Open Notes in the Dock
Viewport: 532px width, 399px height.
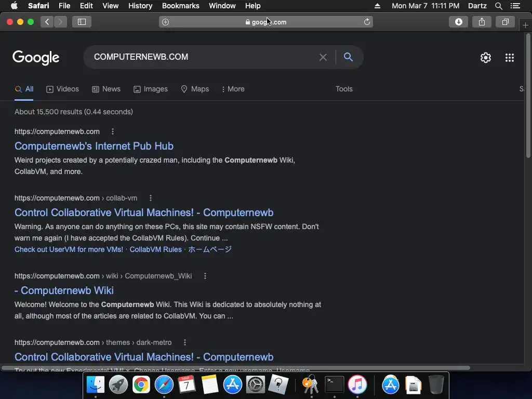point(210,384)
